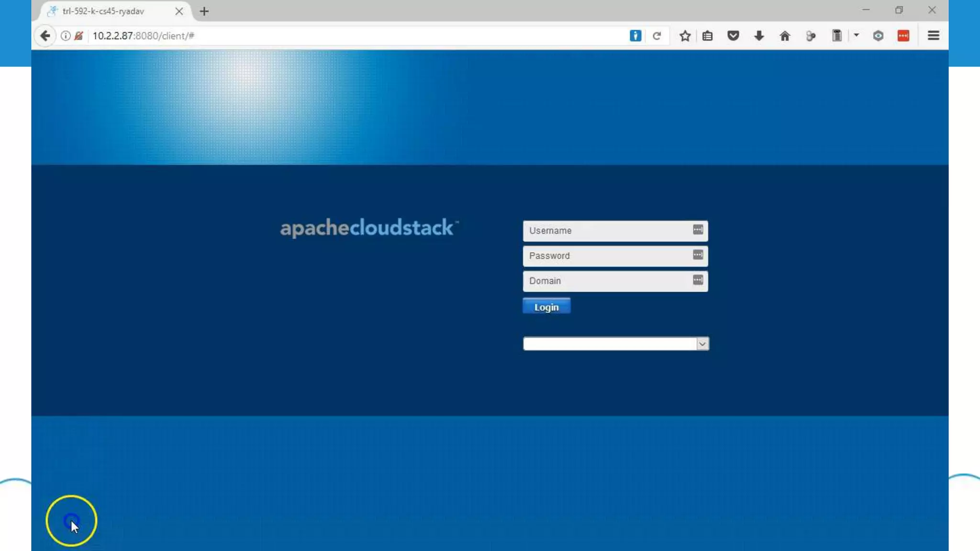Expand the small arrow next to clipboard icon
Screen dimensions: 980x551
tap(857, 35)
